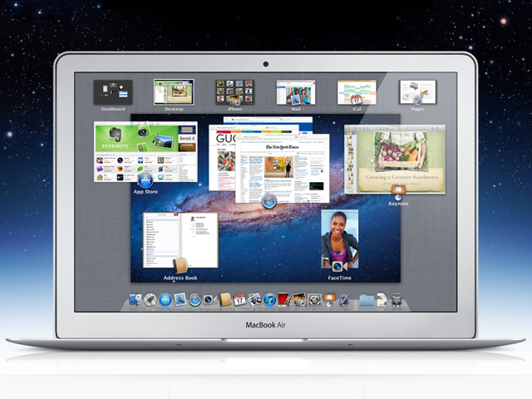Launch iTunes from the dock

[x=269, y=299]
